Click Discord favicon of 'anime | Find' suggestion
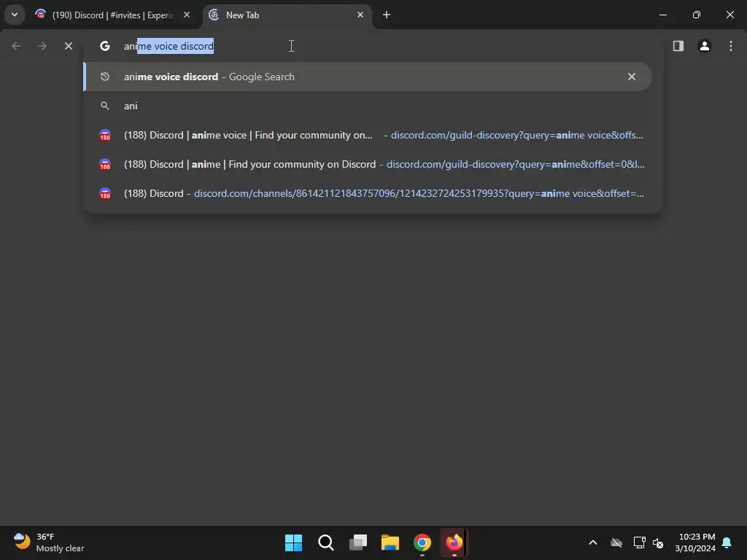 pos(105,164)
